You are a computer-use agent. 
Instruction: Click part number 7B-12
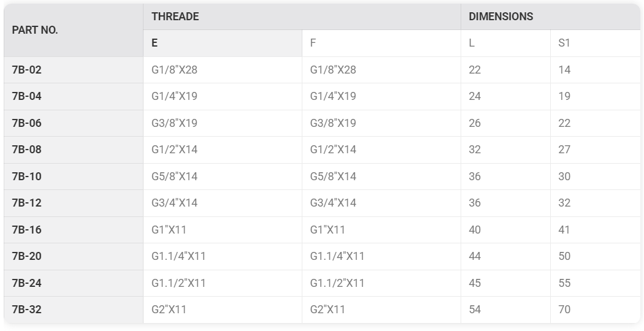(x=74, y=204)
